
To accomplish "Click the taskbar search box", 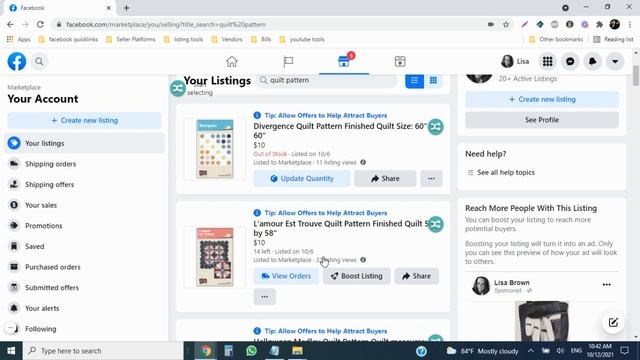I will [103, 351].
